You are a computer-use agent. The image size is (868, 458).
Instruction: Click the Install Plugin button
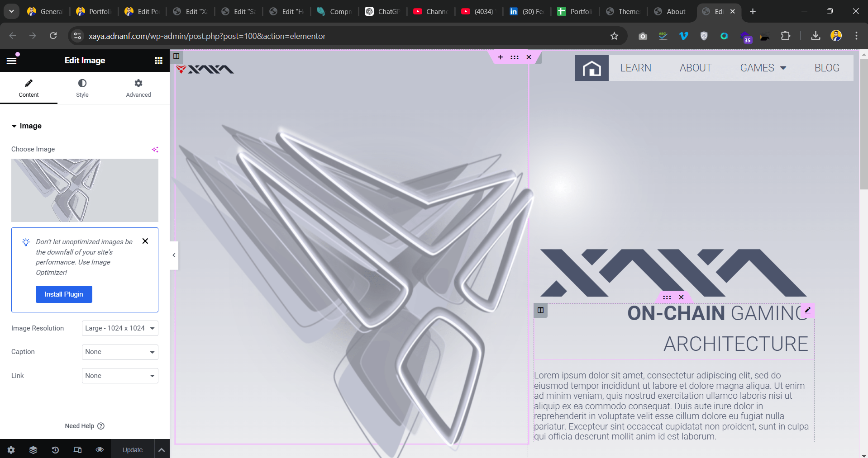click(x=64, y=294)
